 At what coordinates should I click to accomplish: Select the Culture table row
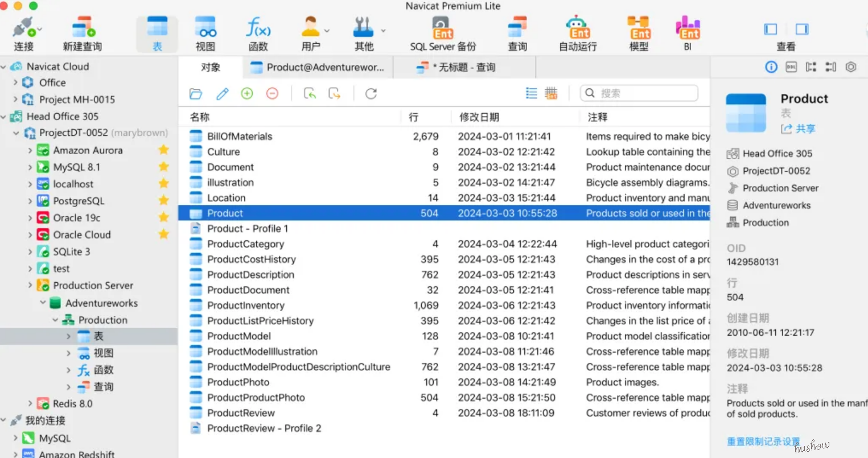click(444, 152)
